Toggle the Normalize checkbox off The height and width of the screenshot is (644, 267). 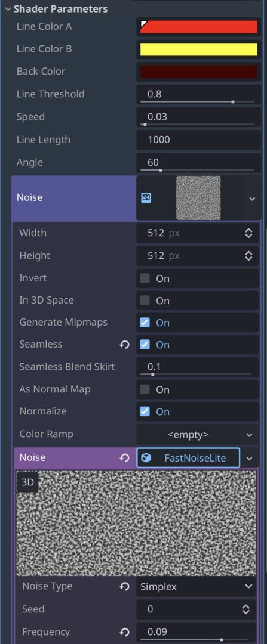coord(145,411)
